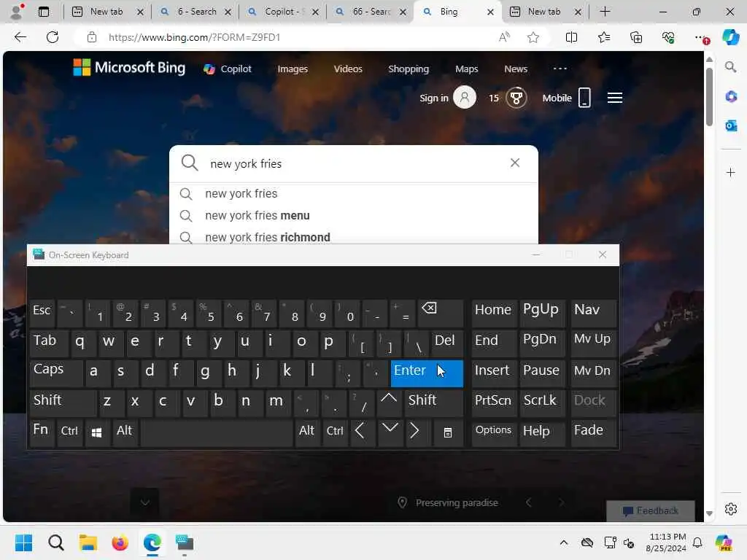
Task: Toggle left Ctrl key on keyboard
Action: click(x=69, y=432)
